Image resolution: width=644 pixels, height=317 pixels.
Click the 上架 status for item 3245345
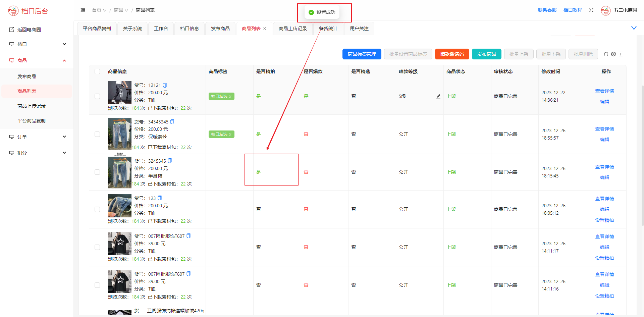pos(451,172)
